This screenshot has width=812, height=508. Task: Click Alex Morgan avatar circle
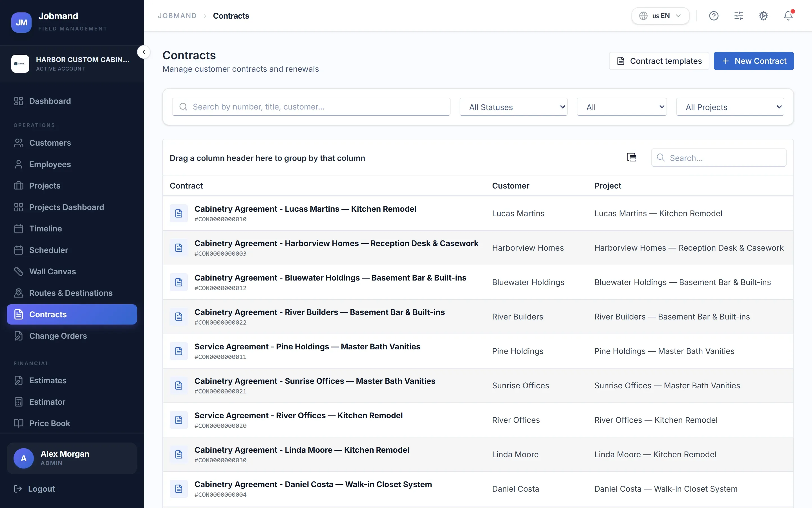pos(23,458)
